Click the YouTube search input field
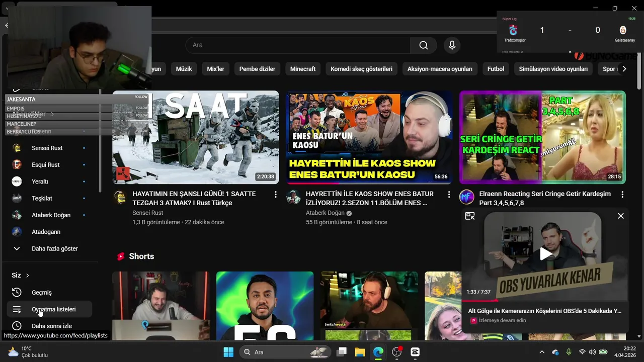The height and width of the screenshot is (362, 644). point(298,45)
